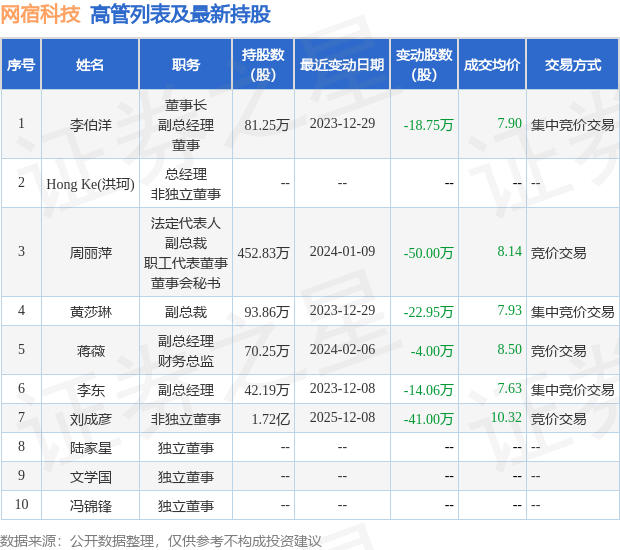The image size is (620, 550).
Task: Click 李伯洋's 集中竞价交易 cell
Action: click(573, 125)
